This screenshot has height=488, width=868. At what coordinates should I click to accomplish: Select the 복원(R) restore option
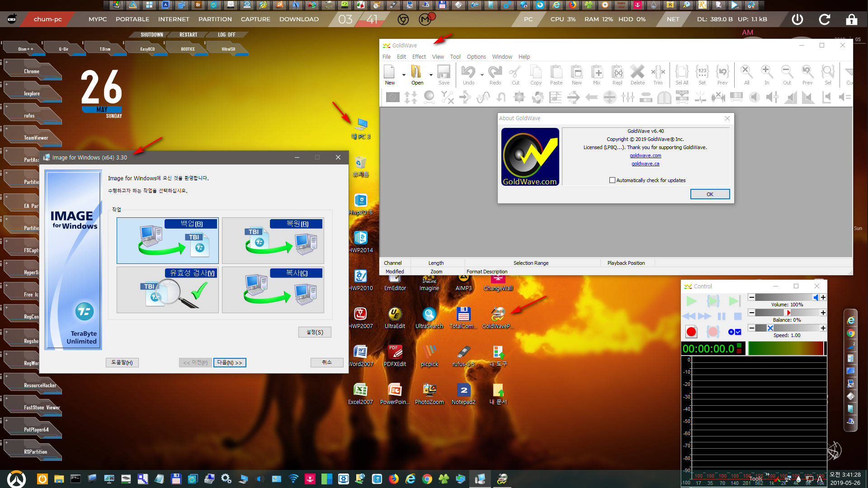coord(273,240)
